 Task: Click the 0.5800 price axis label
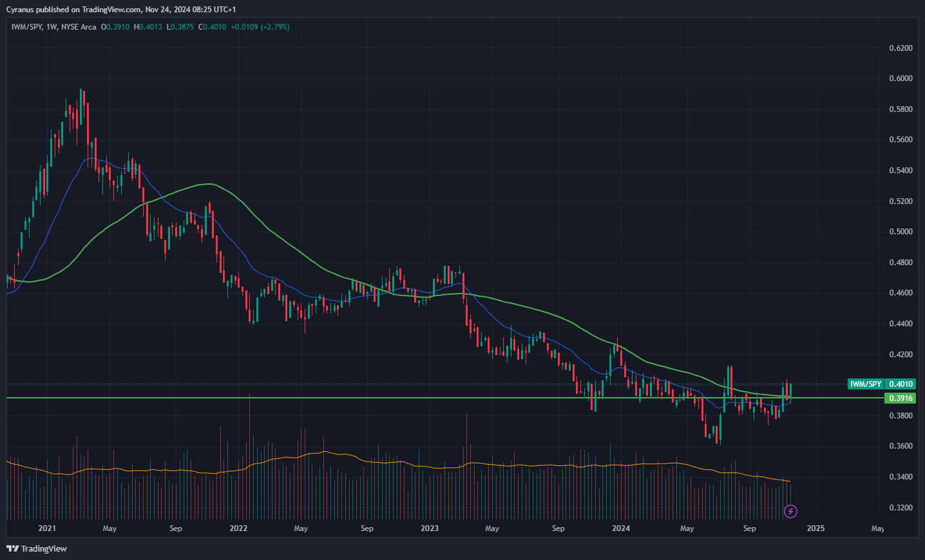click(901, 109)
